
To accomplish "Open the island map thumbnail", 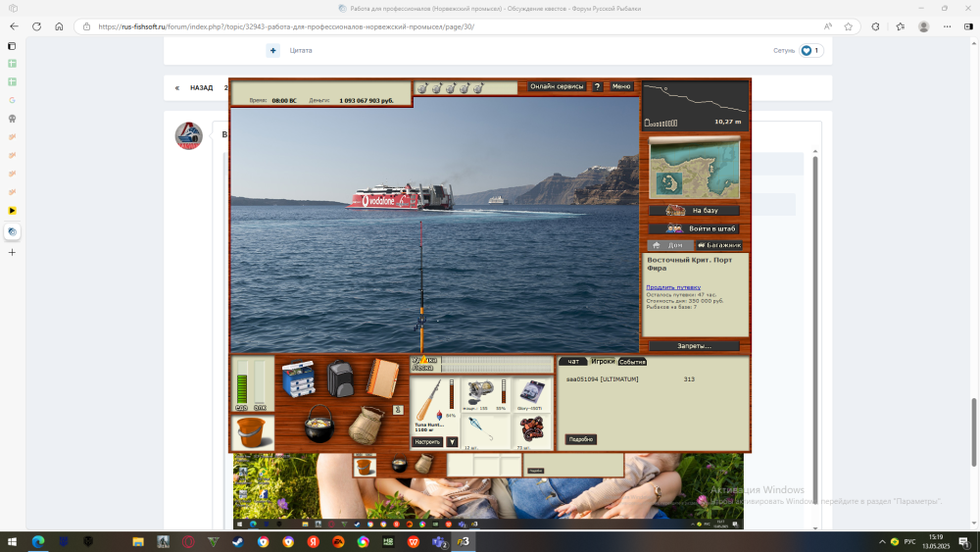I will pos(694,168).
